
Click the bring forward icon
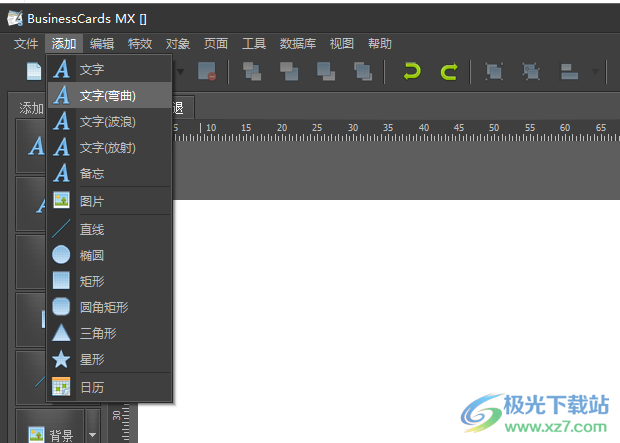(x=289, y=72)
